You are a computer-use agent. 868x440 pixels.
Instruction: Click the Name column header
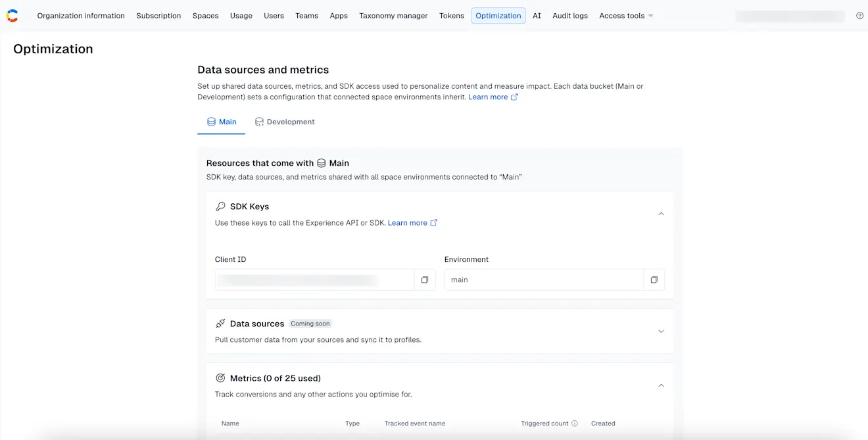[230, 424]
